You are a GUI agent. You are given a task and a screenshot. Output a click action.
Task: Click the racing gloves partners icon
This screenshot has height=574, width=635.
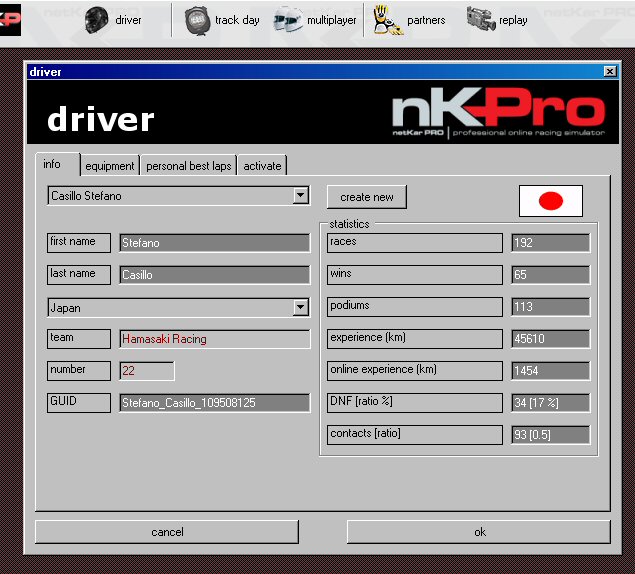387,20
